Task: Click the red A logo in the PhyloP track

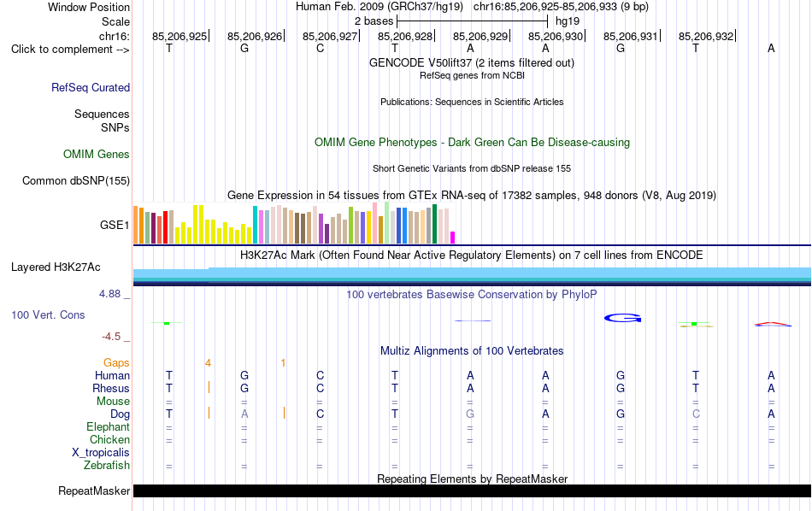Action: (x=772, y=324)
